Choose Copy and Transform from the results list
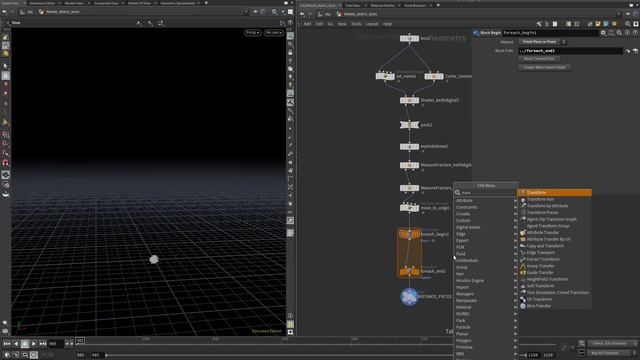This screenshot has height=360, width=640. pyautogui.click(x=544, y=246)
